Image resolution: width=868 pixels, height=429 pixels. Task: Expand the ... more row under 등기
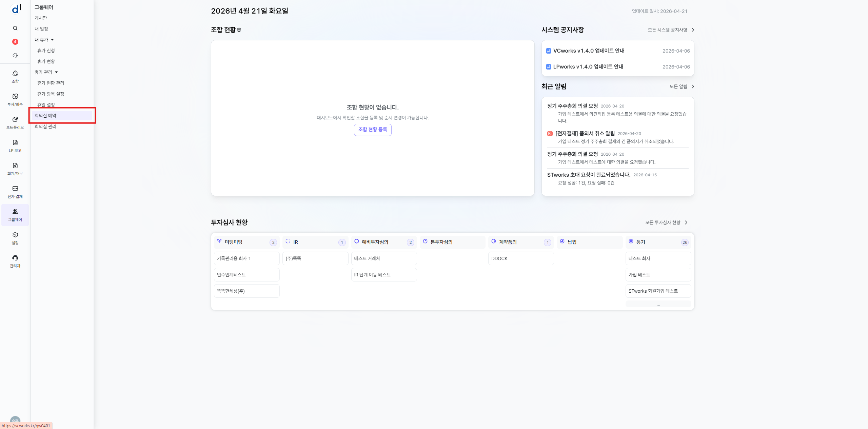pyautogui.click(x=658, y=304)
